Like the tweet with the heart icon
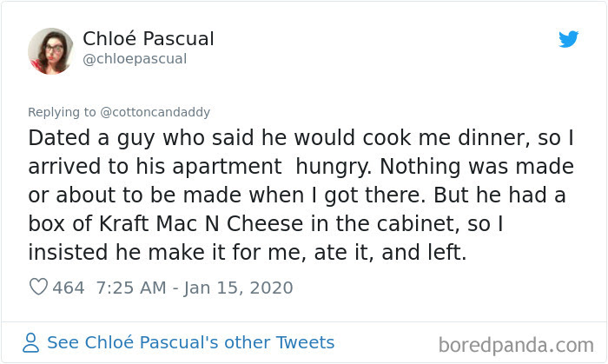 38,287
